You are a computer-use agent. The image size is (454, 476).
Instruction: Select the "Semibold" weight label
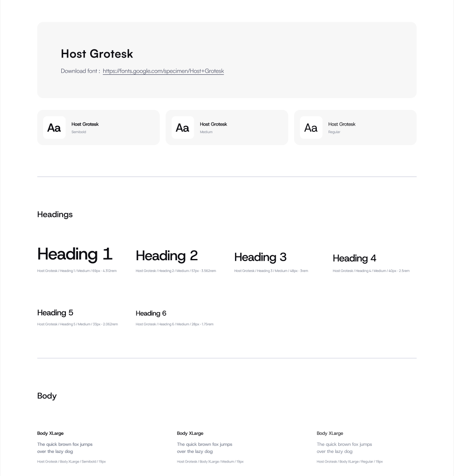tap(78, 132)
